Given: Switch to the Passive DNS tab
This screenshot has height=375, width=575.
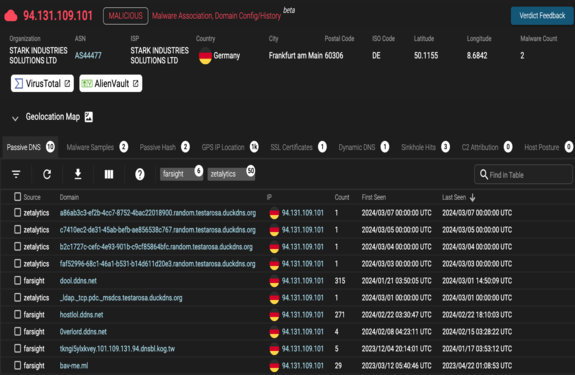Looking at the screenshot, I should [x=30, y=147].
